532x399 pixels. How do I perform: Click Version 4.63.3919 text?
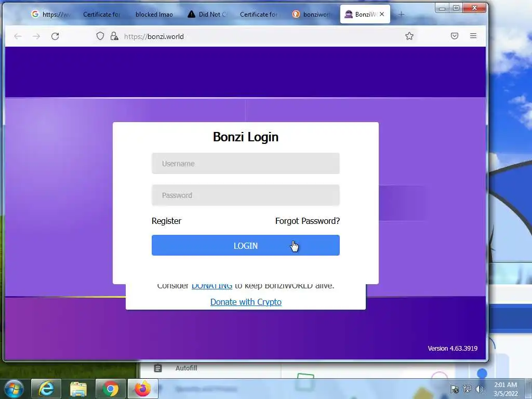[x=453, y=349]
